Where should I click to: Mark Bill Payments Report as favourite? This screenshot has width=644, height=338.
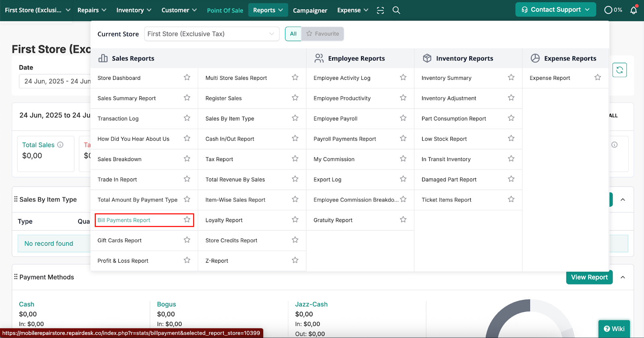coord(187,220)
